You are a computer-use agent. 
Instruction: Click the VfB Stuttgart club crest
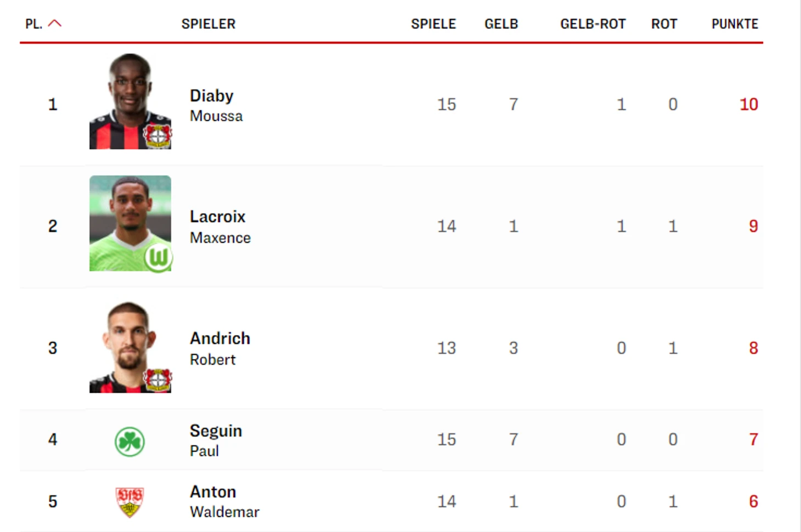(129, 502)
